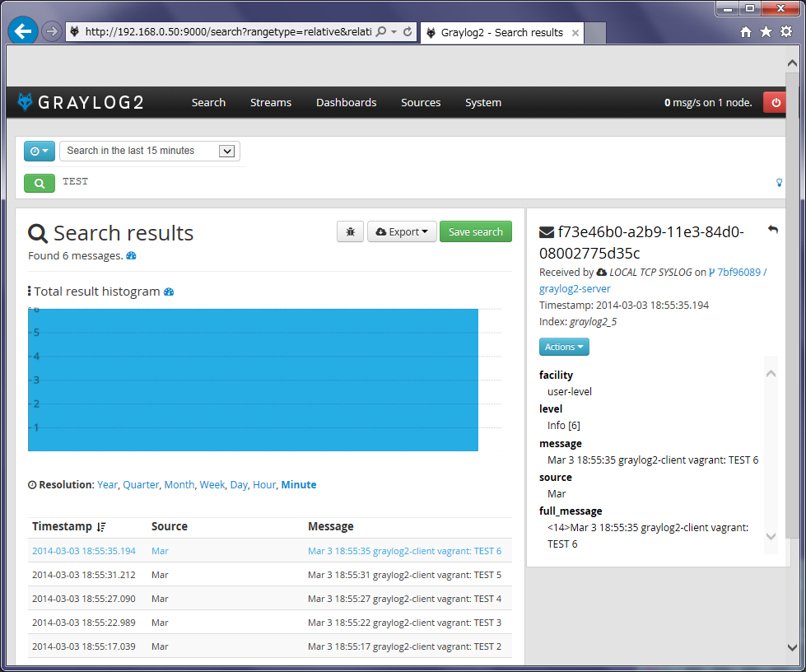Click the page scrollbar up arrow
This screenshot has width=806, height=672.
pyautogui.click(x=792, y=63)
